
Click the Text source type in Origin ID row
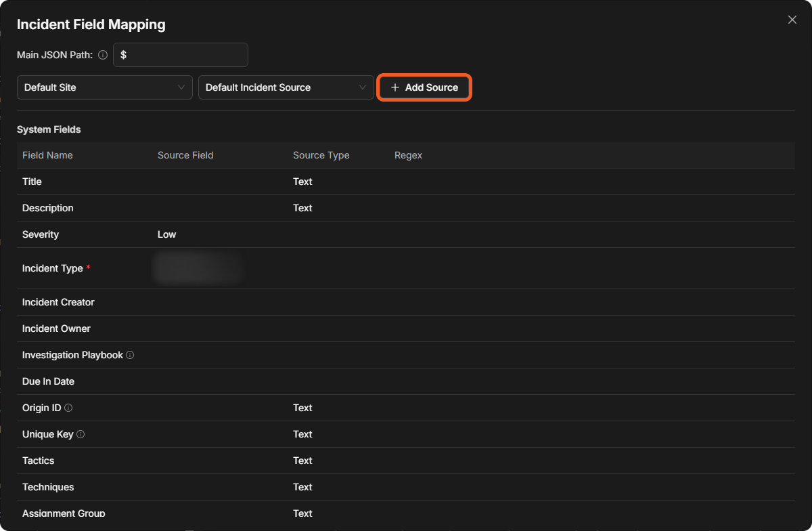tap(302, 408)
